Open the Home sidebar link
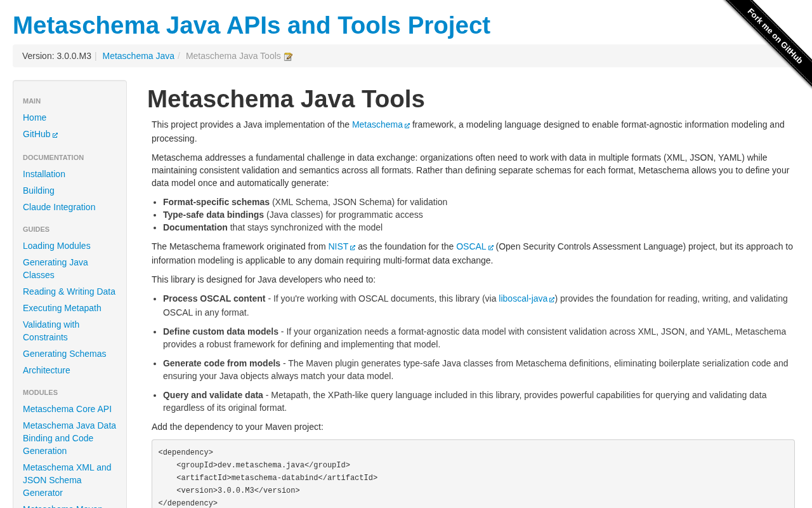Image resolution: width=812 pixels, height=508 pixels. coord(34,117)
